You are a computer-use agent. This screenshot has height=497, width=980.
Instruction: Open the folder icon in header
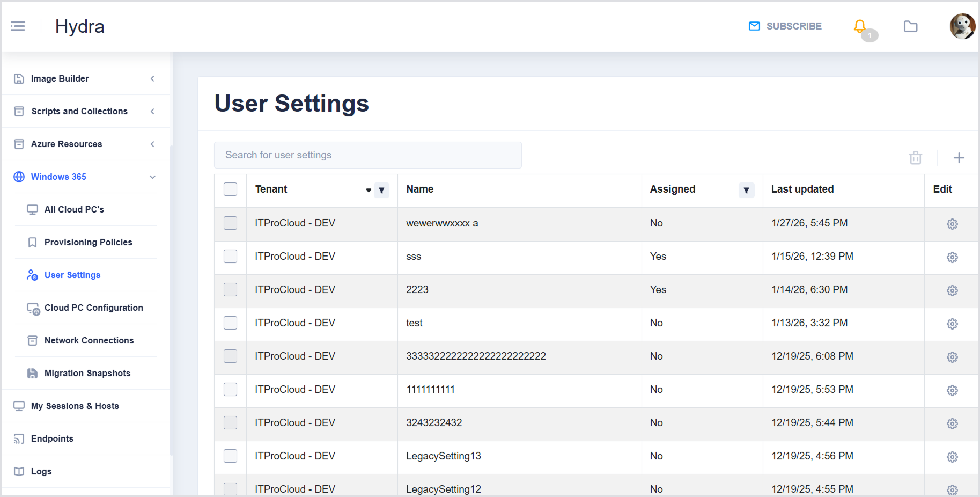910,26
